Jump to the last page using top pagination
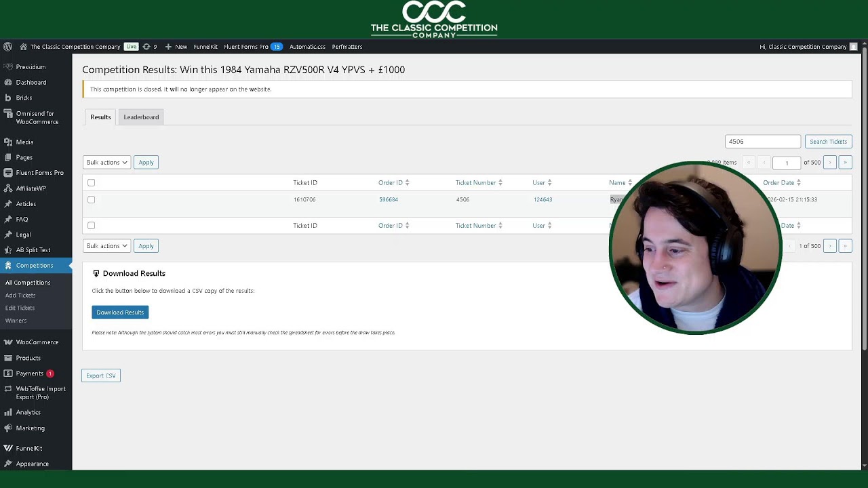 [845, 163]
